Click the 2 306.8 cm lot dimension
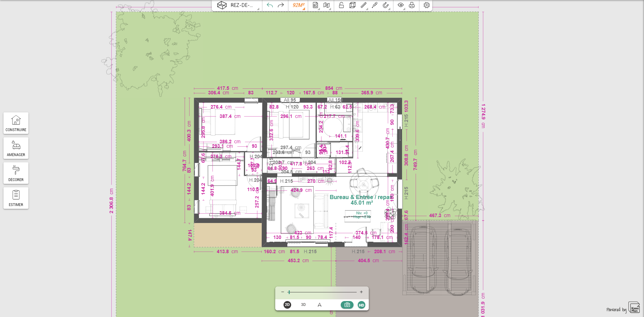Screen dimensions: 644x317 point(111,201)
